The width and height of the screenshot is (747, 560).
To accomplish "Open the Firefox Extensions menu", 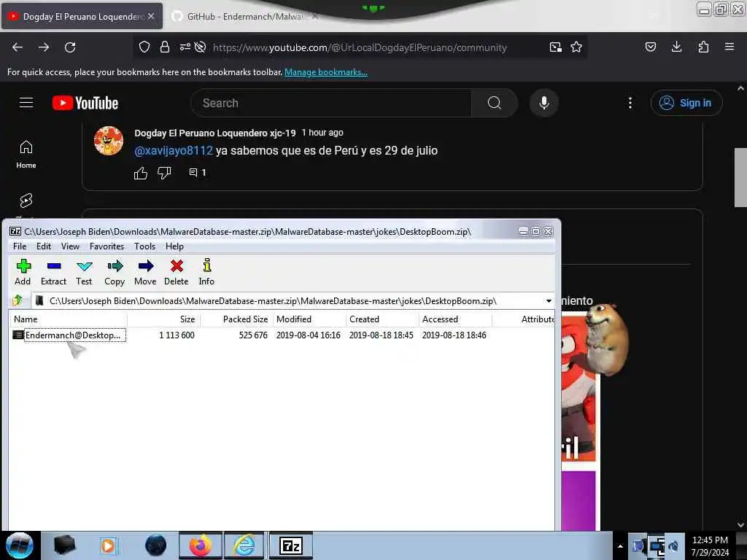I will click(x=703, y=47).
